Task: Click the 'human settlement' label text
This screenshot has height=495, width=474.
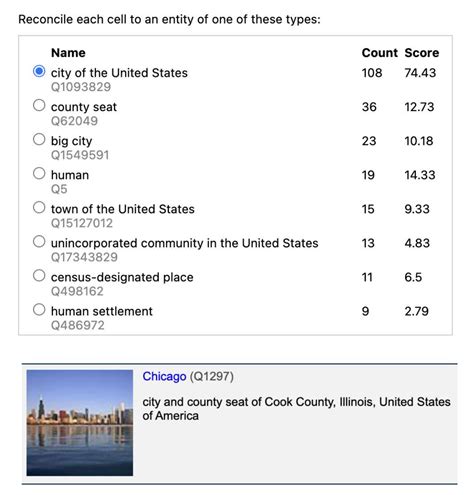Action: tap(102, 311)
